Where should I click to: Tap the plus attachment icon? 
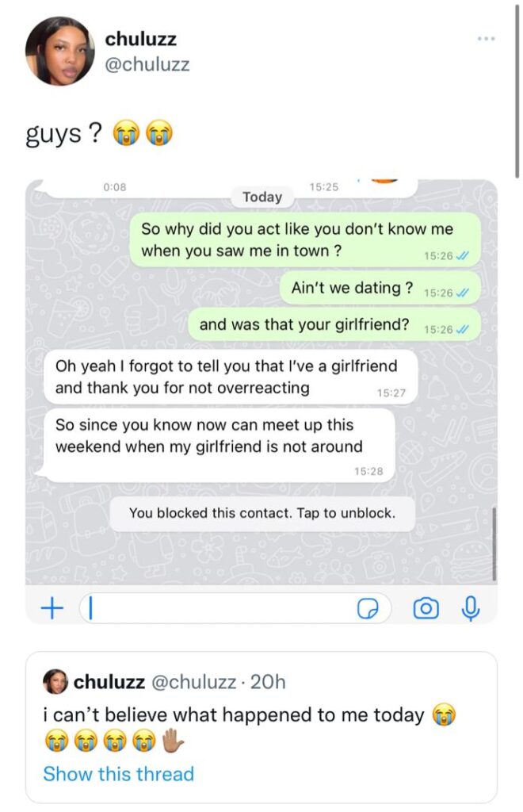[52, 608]
